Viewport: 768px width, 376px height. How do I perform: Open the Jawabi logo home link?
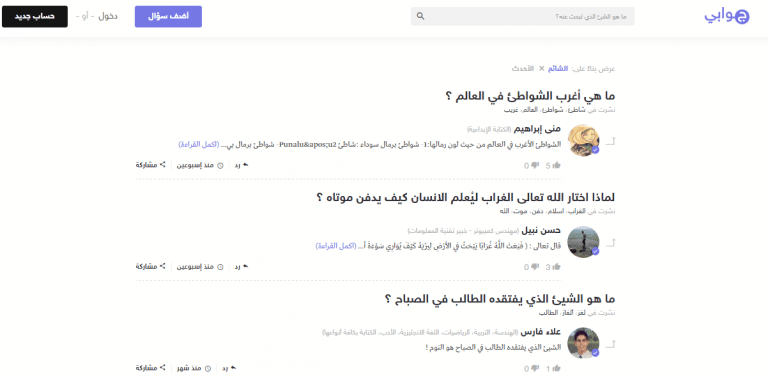(x=727, y=16)
